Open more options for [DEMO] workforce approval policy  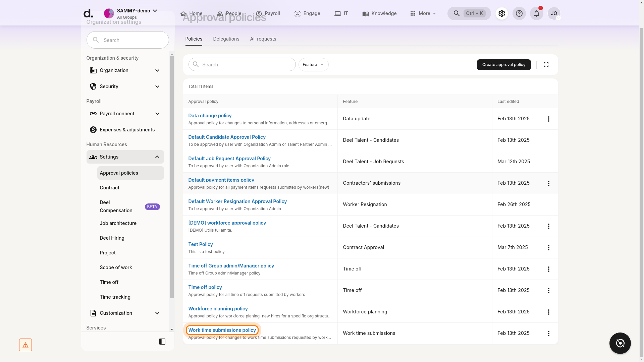pos(548,226)
